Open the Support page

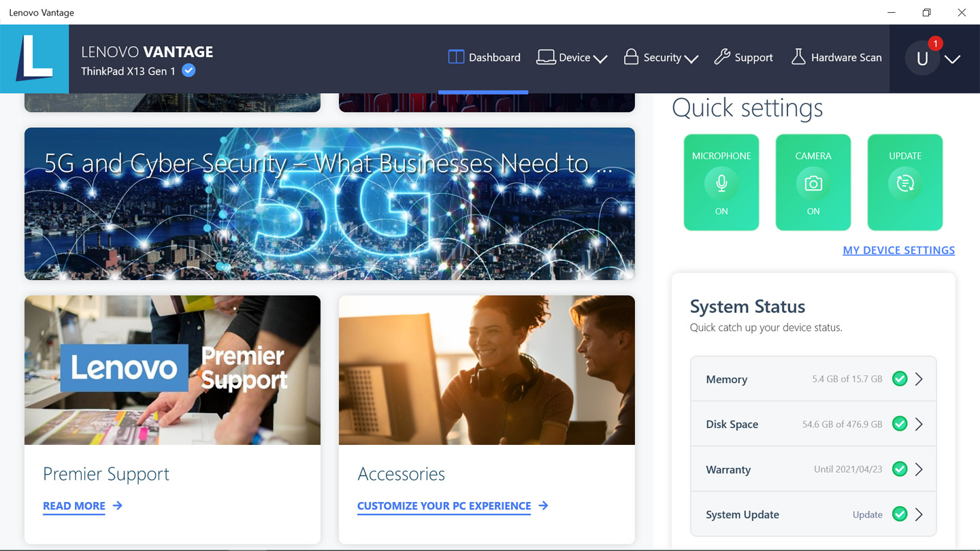point(743,58)
